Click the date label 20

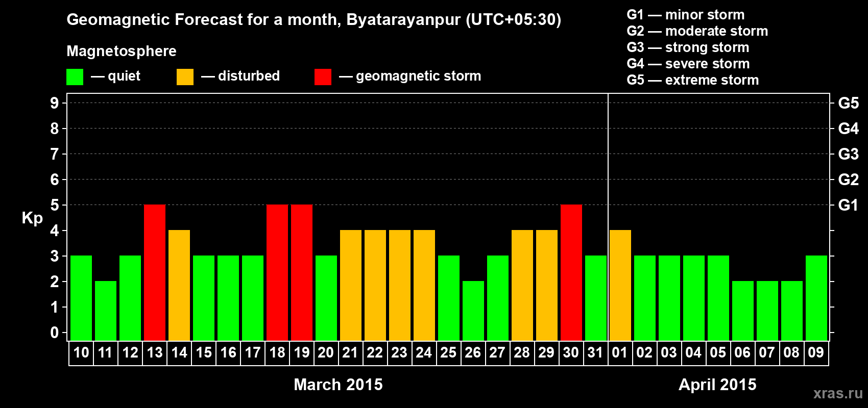(x=326, y=353)
